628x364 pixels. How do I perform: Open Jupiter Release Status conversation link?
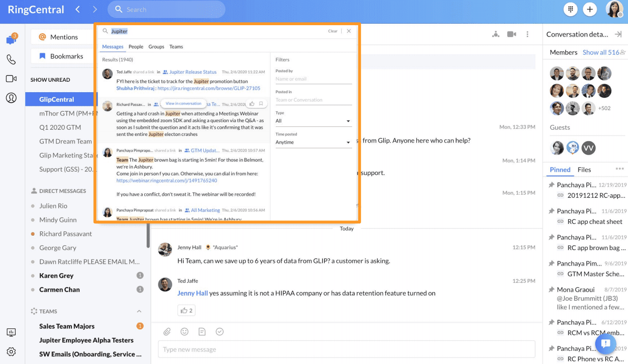[193, 72]
